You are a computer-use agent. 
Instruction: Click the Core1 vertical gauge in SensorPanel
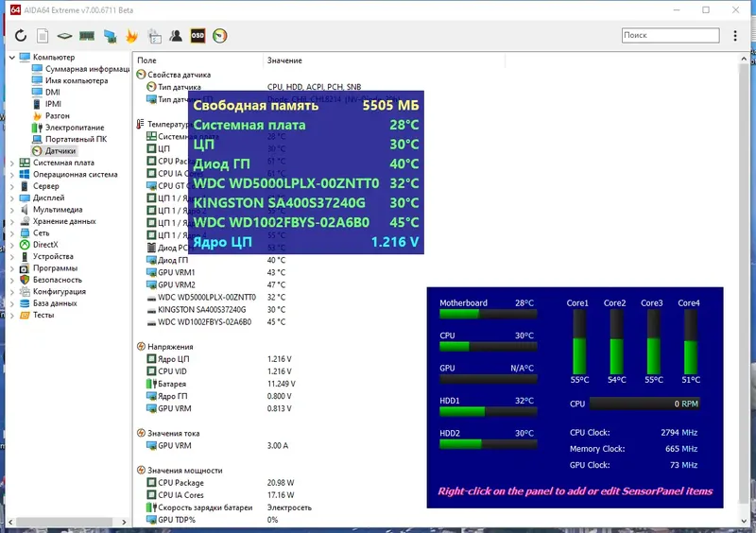point(579,342)
